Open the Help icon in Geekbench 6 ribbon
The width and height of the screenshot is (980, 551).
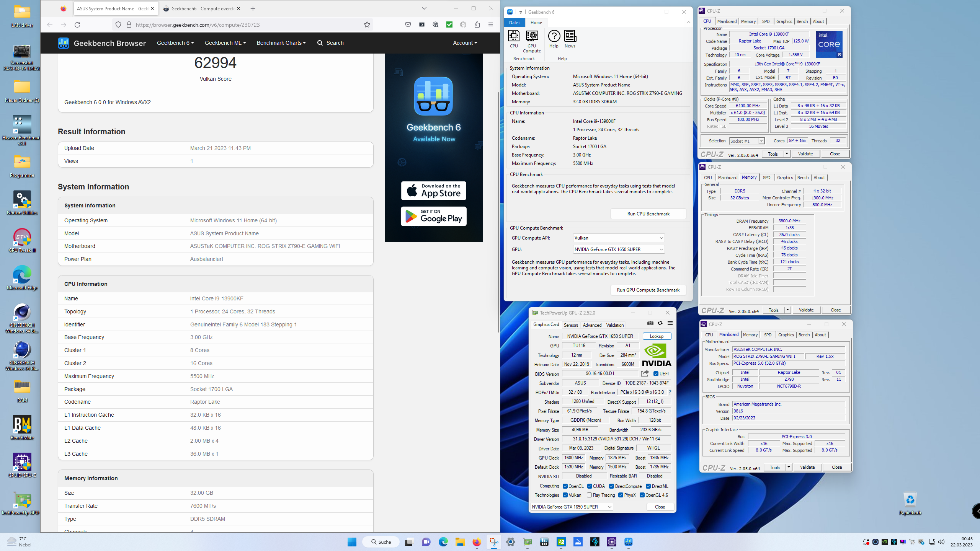[x=554, y=39]
